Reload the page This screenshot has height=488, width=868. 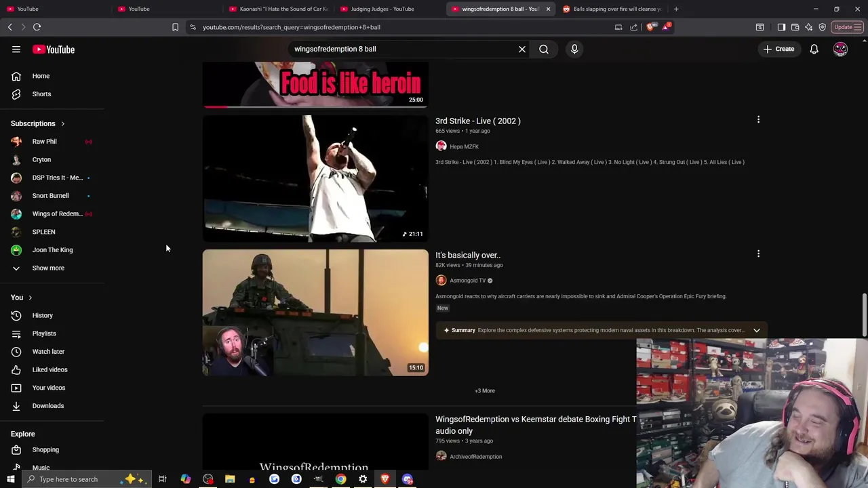point(37,27)
